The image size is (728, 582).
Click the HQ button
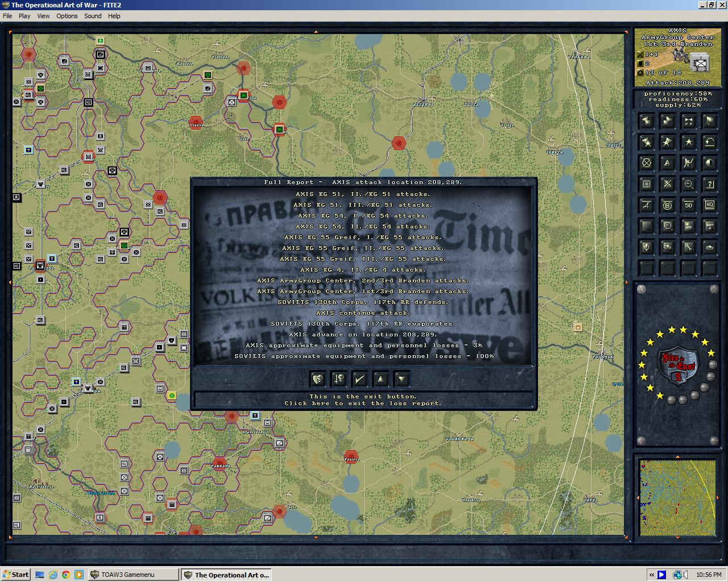coord(710,205)
